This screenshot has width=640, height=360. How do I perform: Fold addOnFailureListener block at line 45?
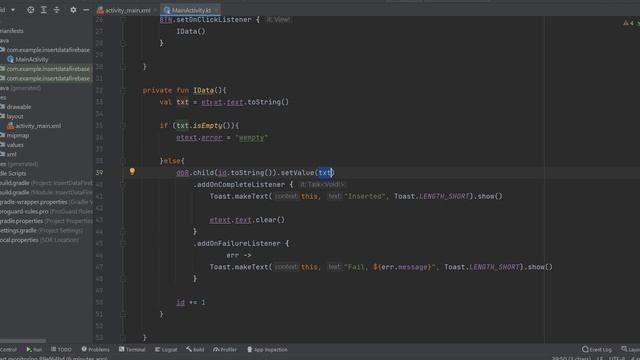tap(123, 244)
